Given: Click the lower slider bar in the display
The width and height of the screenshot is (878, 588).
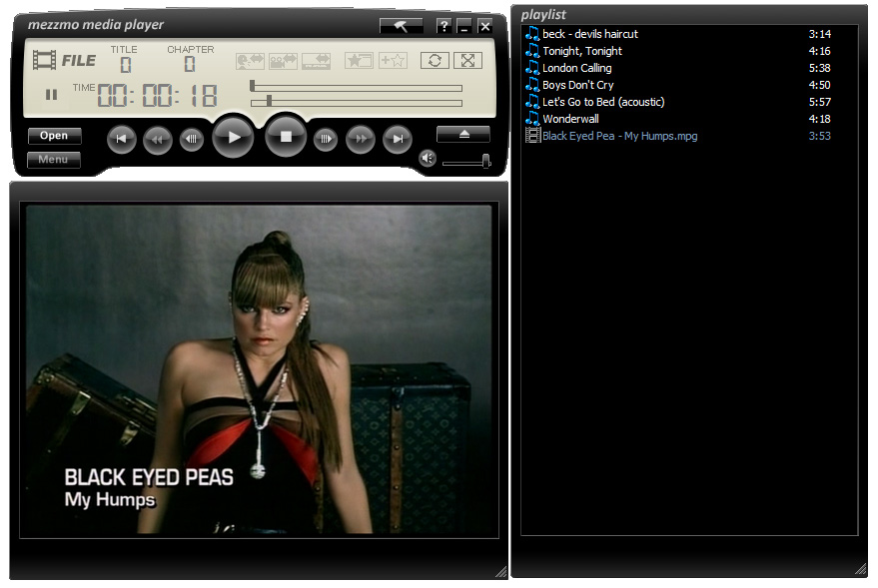Looking at the screenshot, I should coord(357,103).
